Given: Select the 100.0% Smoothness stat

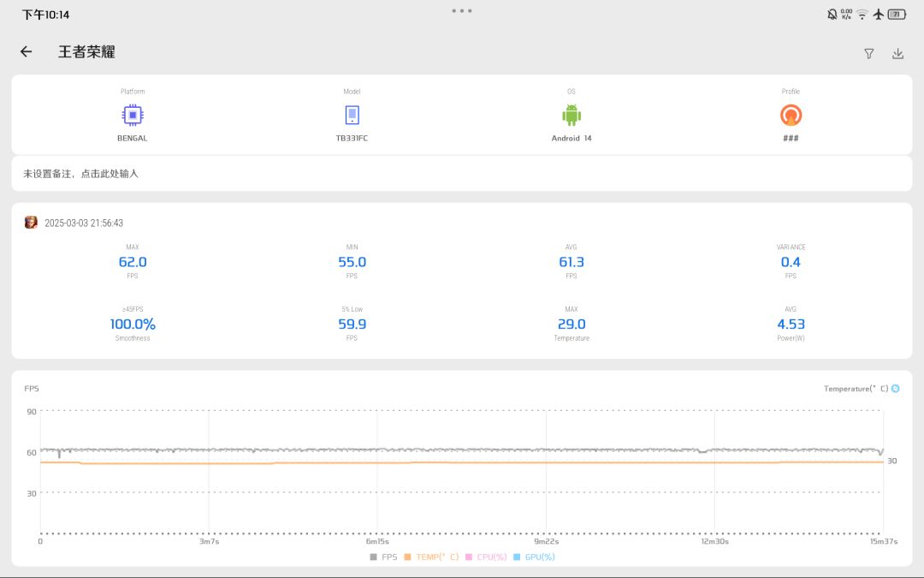Looking at the screenshot, I should click(x=133, y=324).
